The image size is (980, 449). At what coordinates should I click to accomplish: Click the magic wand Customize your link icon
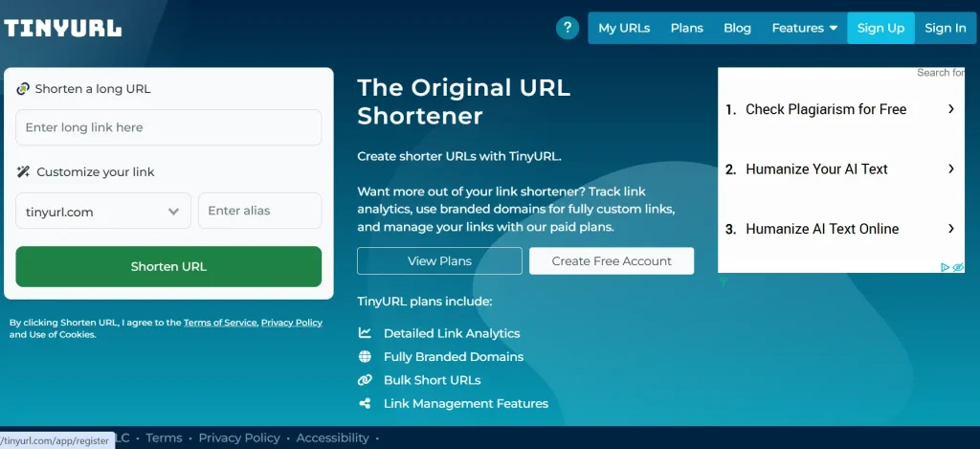24,172
